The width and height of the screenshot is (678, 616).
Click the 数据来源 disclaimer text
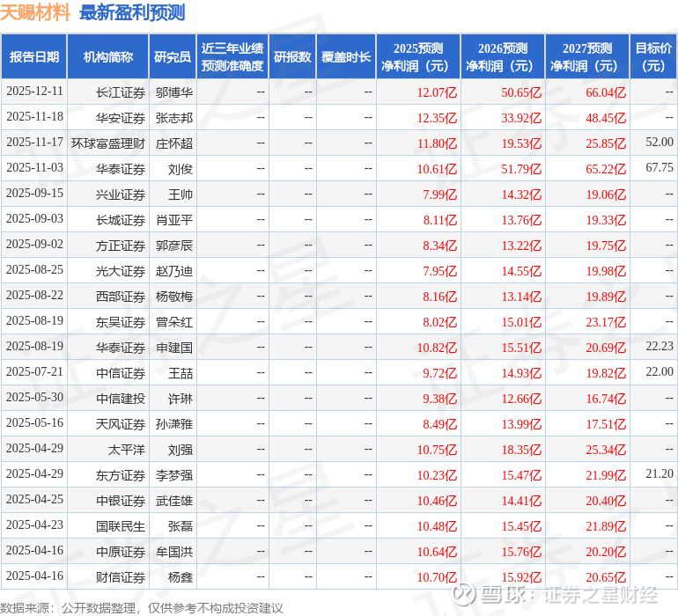[142, 608]
